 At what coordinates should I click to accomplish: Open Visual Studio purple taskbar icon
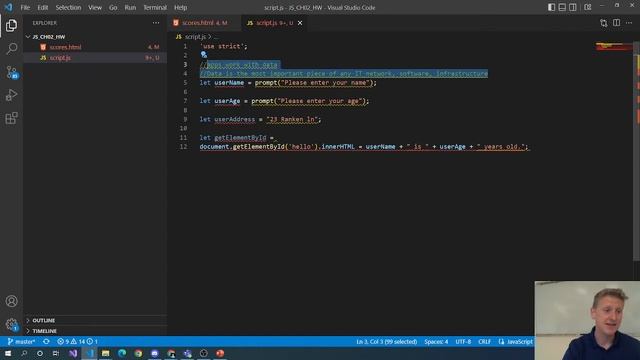(x=73, y=353)
